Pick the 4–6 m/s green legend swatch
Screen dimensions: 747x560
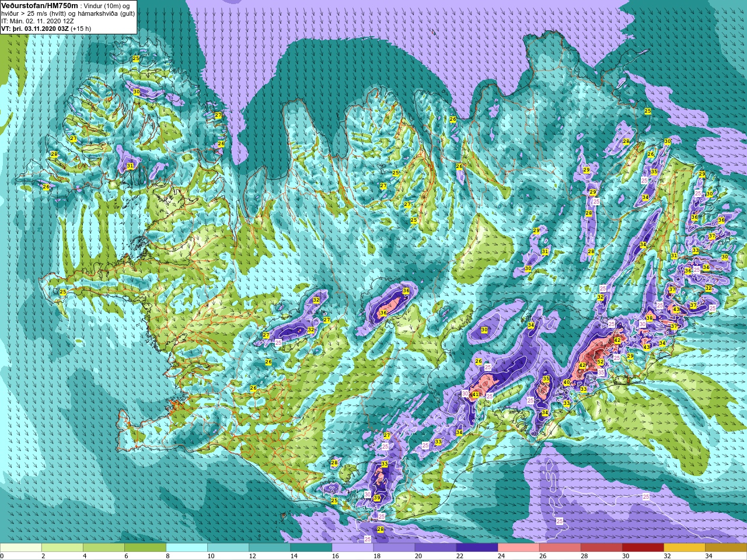click(x=104, y=548)
